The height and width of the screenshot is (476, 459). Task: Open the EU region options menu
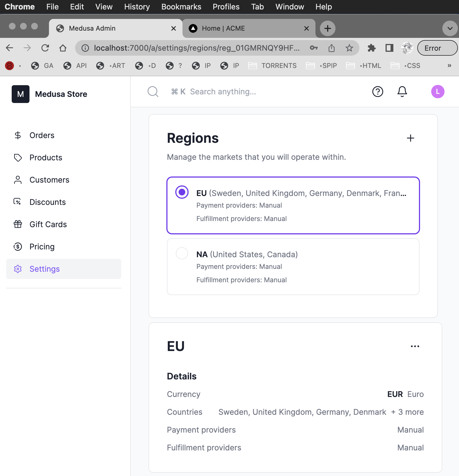pos(415,346)
